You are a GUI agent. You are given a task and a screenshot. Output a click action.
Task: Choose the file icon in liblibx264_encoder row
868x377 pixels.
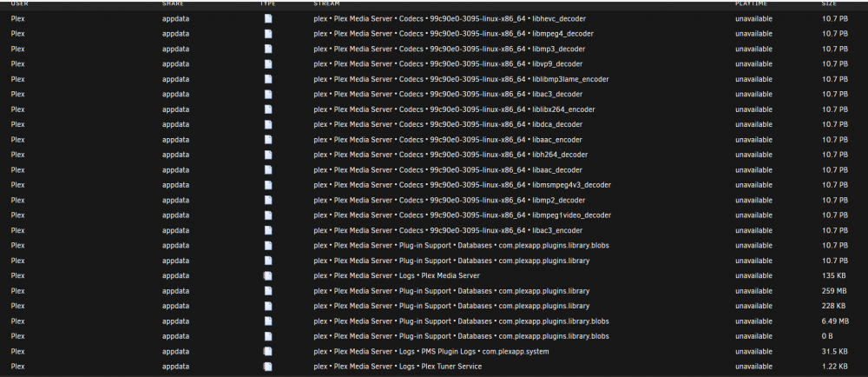[268, 109]
